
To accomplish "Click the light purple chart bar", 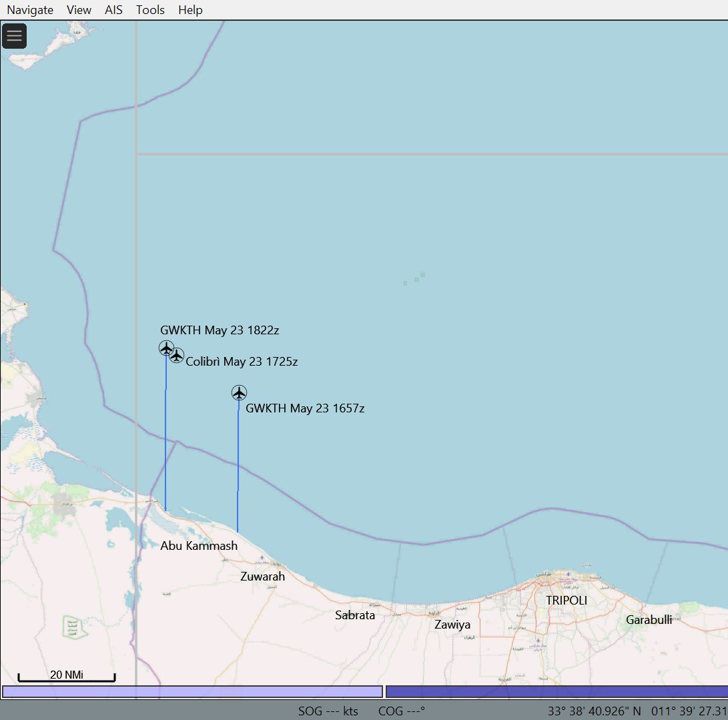I will point(193,692).
